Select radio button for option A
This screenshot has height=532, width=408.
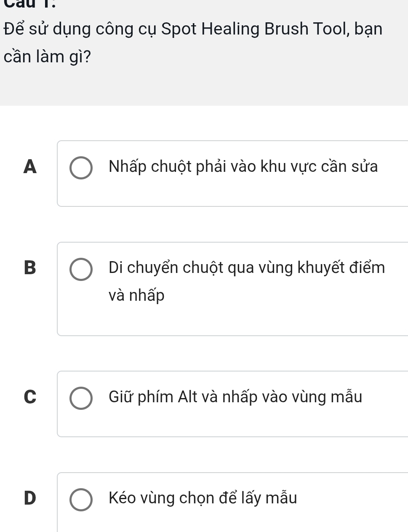coord(81,168)
